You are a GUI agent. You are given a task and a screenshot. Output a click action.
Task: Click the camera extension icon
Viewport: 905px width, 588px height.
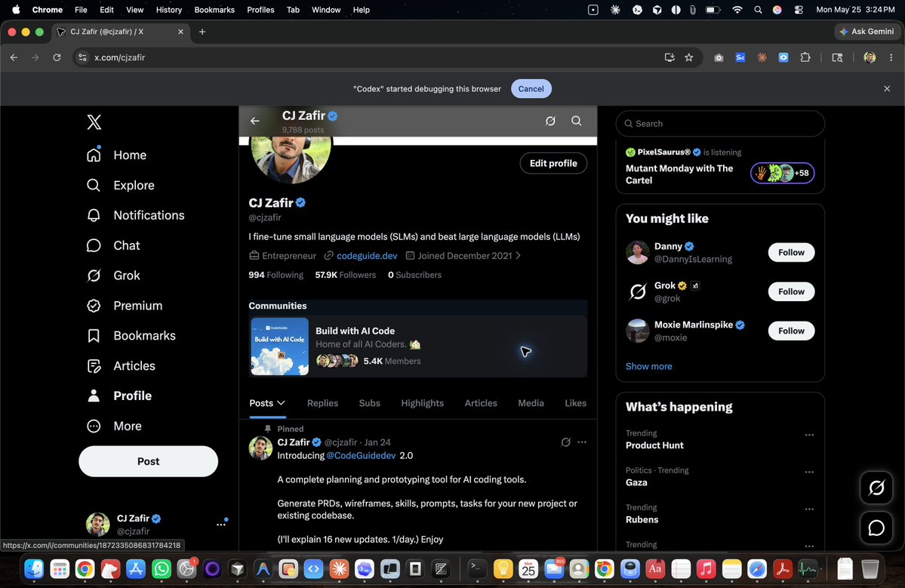[x=719, y=57]
